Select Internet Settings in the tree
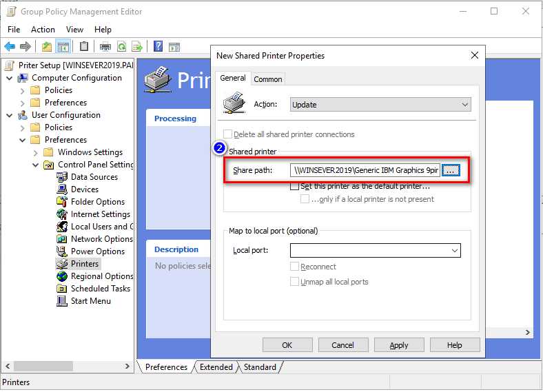 [101, 215]
